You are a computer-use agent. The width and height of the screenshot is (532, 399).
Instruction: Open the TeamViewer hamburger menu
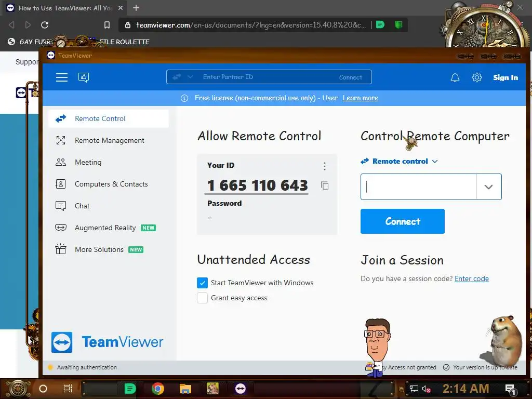coord(62,77)
